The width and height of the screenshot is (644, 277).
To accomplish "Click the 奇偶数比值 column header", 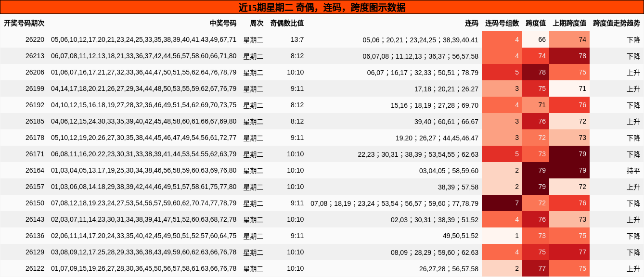I will pyautogui.click(x=287, y=23).
